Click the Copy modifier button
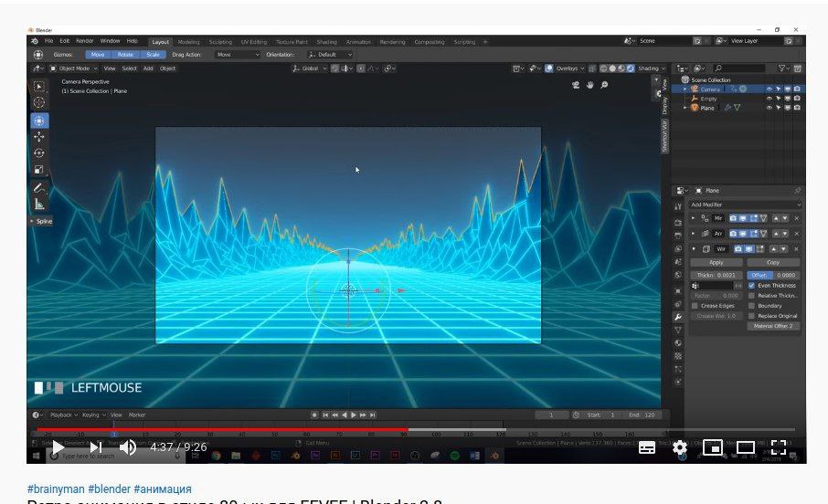This screenshot has height=504, width=828. coord(773,262)
